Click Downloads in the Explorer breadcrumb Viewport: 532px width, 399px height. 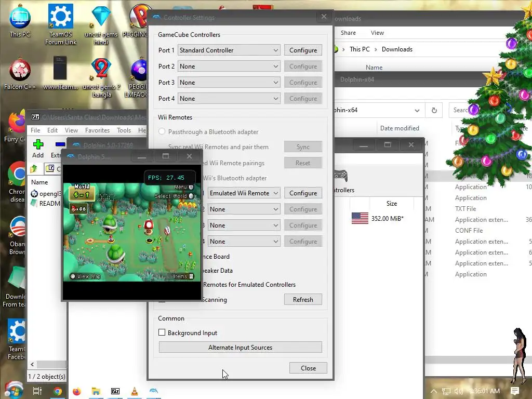pyautogui.click(x=397, y=49)
